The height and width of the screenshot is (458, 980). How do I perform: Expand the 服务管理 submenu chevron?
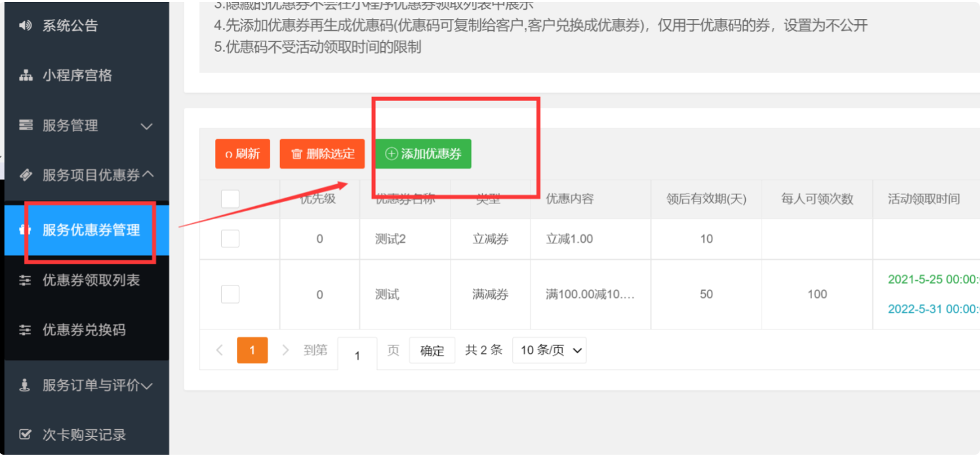point(147,126)
